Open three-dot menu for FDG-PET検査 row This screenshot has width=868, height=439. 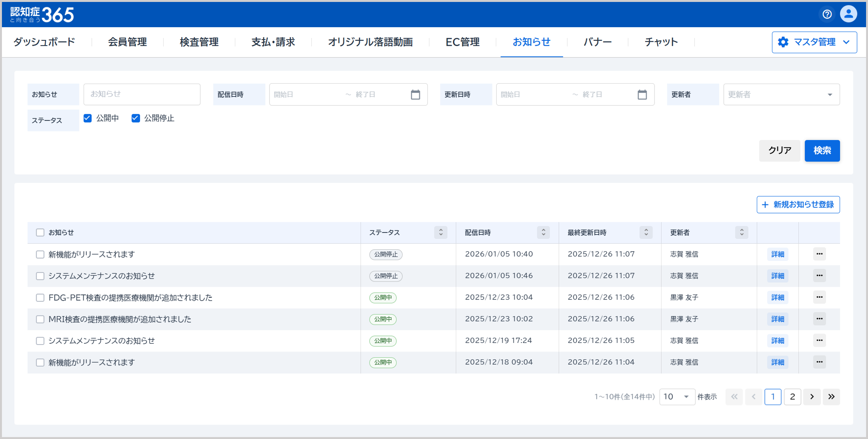tap(819, 297)
